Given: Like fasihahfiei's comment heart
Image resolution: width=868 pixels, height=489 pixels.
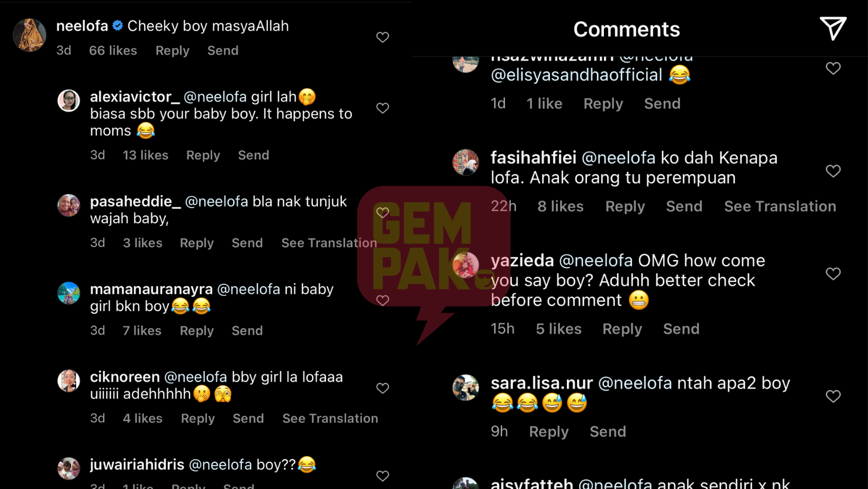Looking at the screenshot, I should 833,171.
